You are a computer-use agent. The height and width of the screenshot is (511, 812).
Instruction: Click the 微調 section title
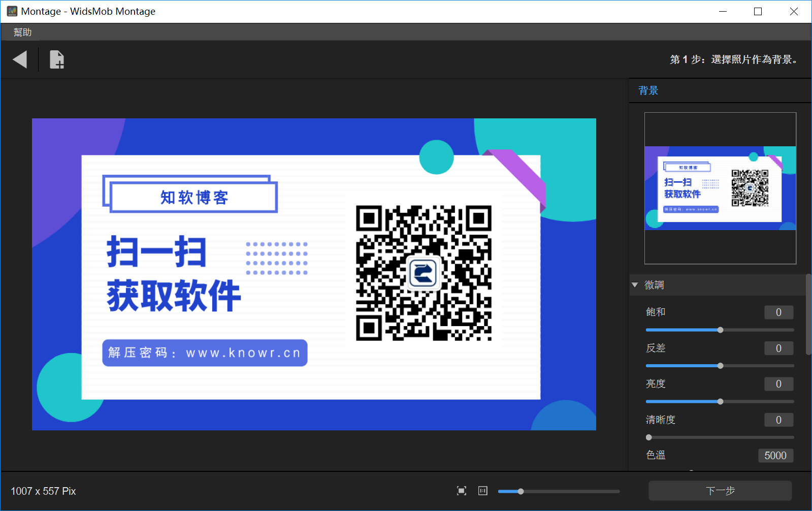point(654,285)
